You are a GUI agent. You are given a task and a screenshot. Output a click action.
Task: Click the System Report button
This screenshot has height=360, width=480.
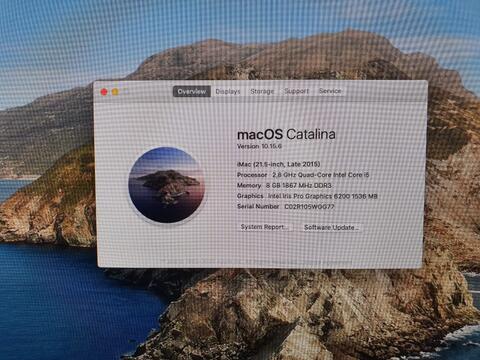click(x=265, y=227)
